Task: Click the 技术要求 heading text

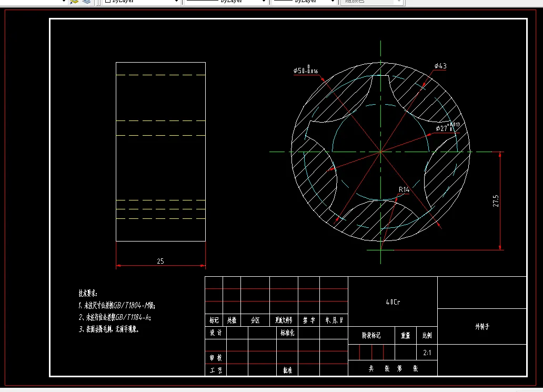Action: tap(88, 293)
